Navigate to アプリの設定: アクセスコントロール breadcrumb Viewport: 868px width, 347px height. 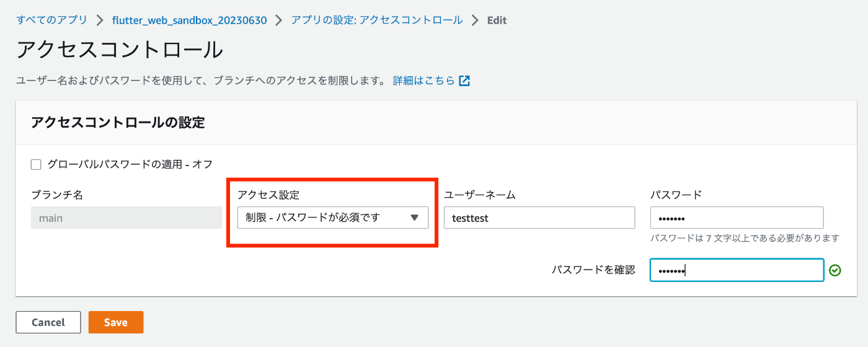377,20
